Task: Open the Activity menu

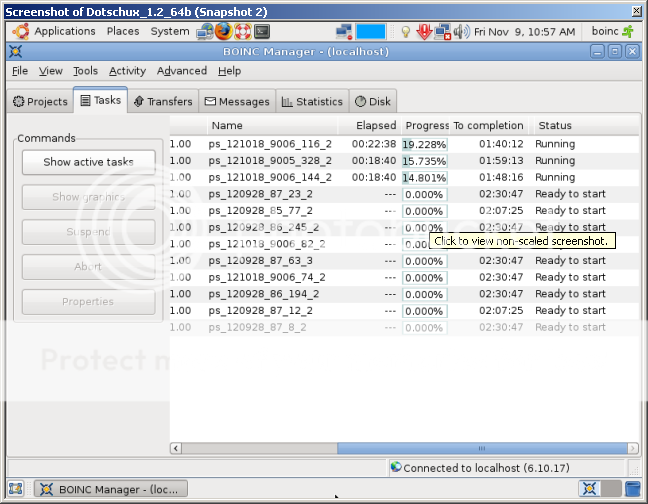Action: pyautogui.click(x=127, y=71)
